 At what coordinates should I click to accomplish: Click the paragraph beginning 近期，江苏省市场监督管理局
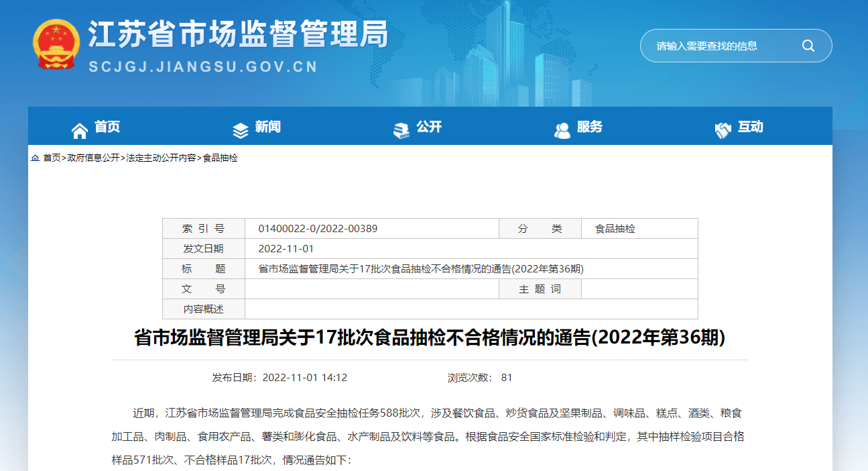(x=430, y=437)
